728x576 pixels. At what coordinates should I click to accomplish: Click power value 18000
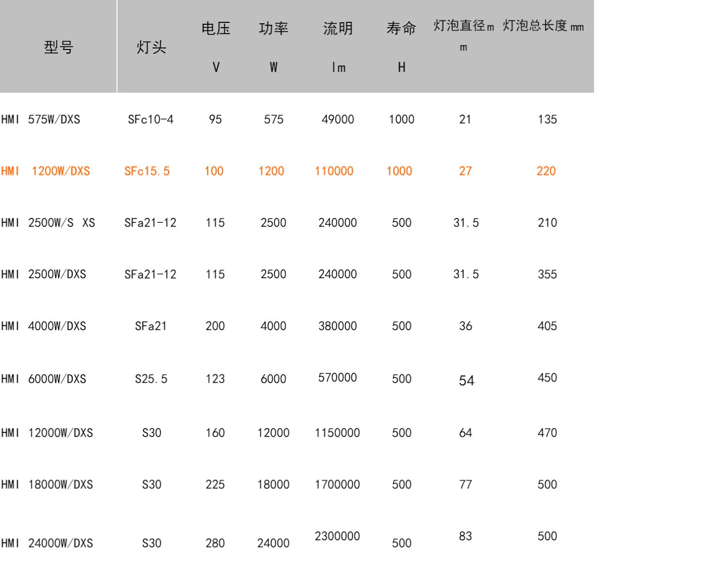tap(273, 484)
